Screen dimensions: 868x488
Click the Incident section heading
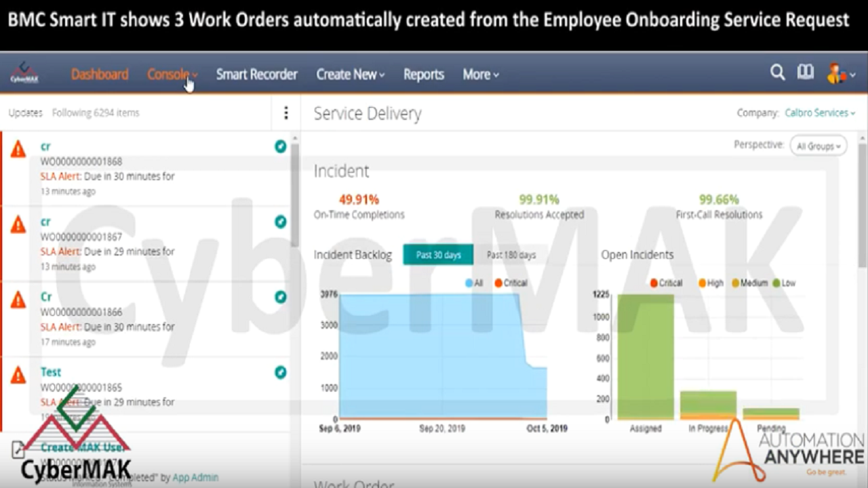click(341, 171)
